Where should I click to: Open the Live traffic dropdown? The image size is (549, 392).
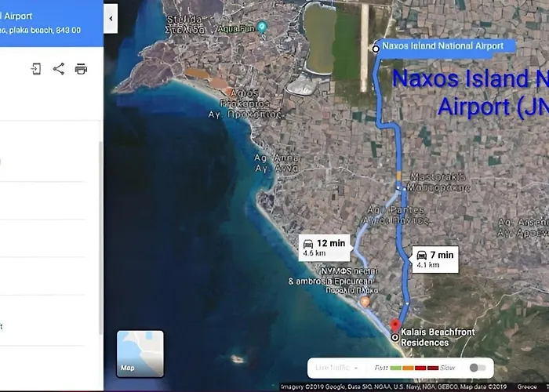pyautogui.click(x=336, y=367)
